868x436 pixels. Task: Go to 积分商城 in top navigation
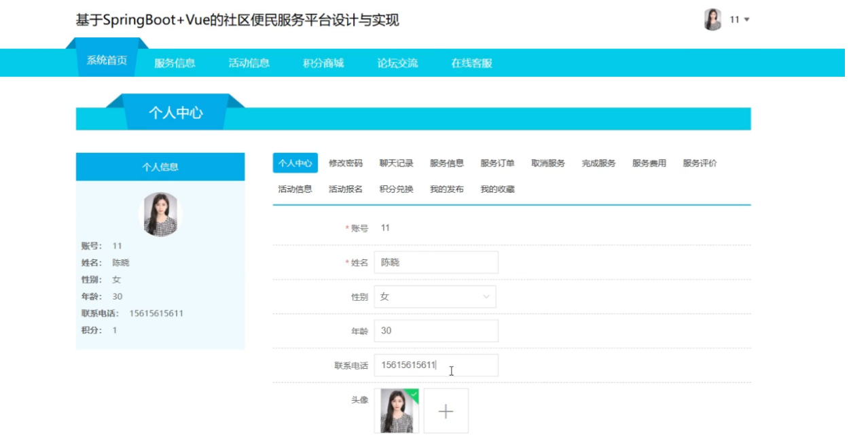(323, 63)
